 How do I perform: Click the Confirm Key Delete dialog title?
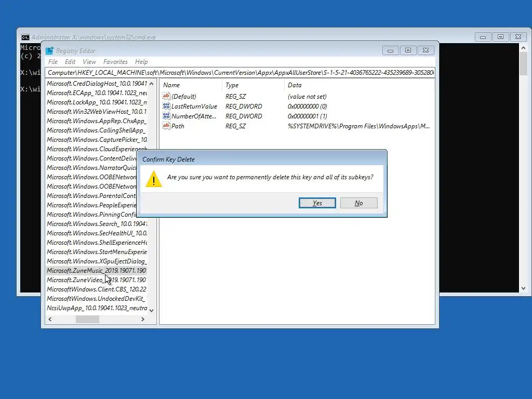click(169, 159)
